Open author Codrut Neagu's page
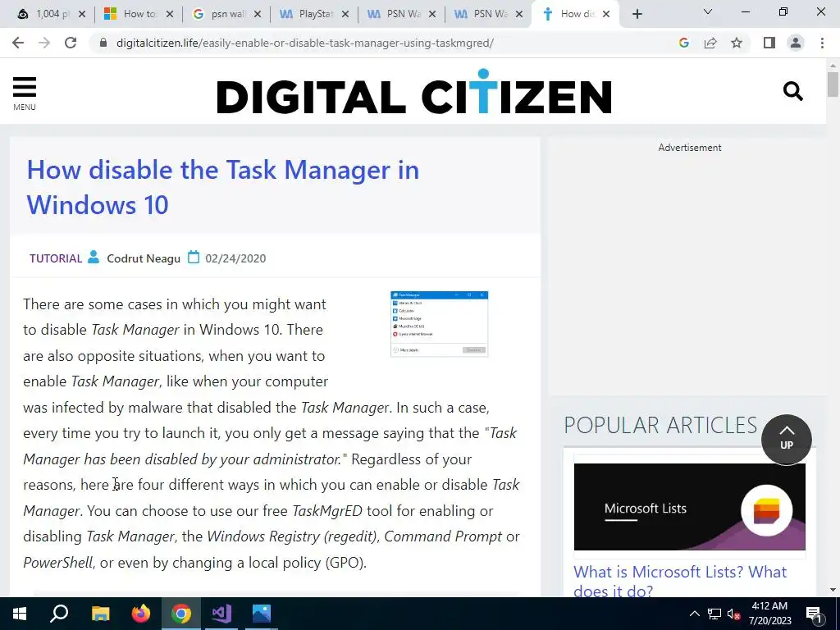The image size is (840, 630). 144,258
